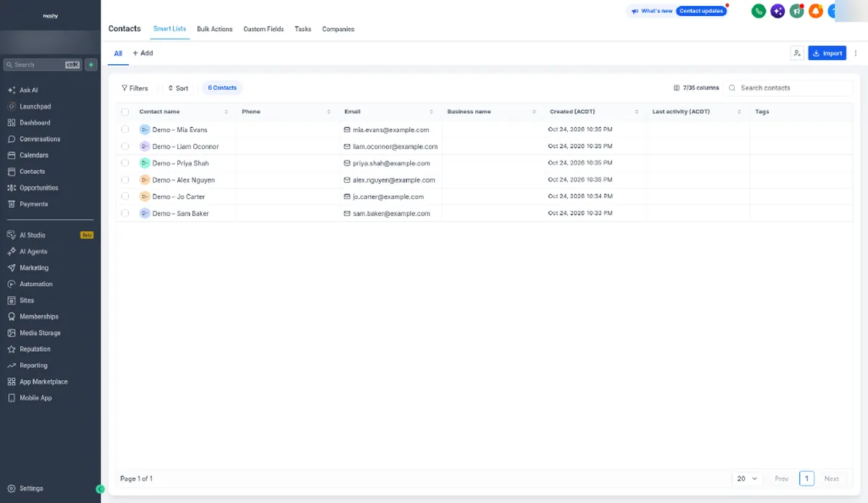Screen dimensions: 868x503
Task: Check the Mia Evans row checkbox
Action: click(x=125, y=129)
